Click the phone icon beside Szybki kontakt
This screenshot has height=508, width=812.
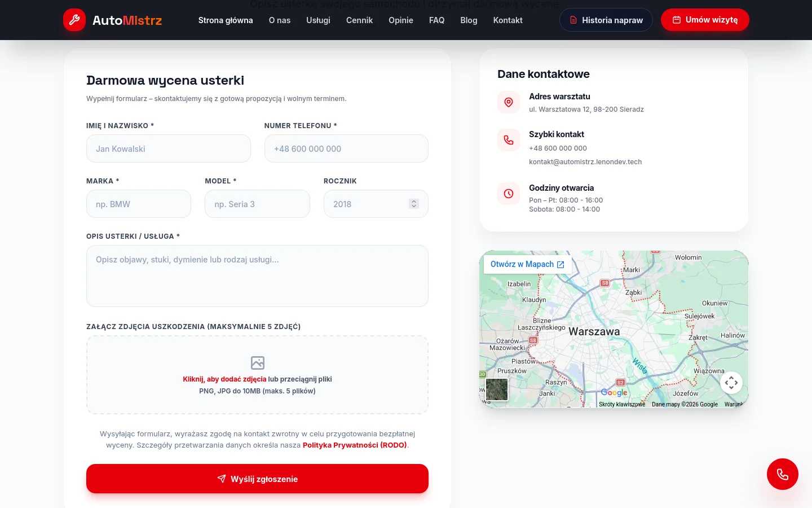pyautogui.click(x=509, y=140)
